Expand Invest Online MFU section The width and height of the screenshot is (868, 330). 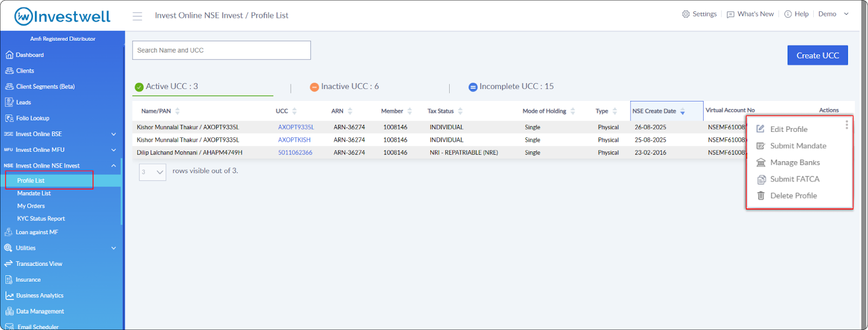click(x=113, y=150)
